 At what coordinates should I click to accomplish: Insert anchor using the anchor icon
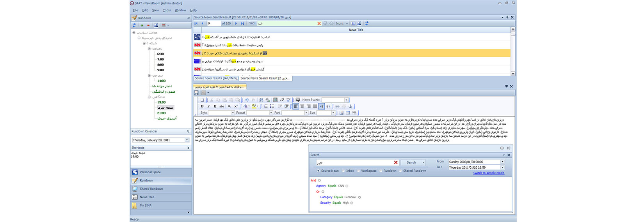(350, 106)
